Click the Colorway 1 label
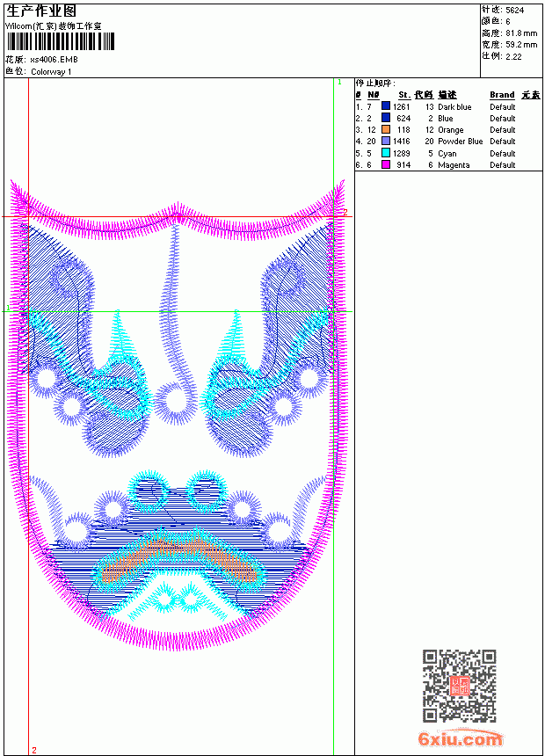Image resolution: width=545 pixels, height=756 pixels. point(51,72)
